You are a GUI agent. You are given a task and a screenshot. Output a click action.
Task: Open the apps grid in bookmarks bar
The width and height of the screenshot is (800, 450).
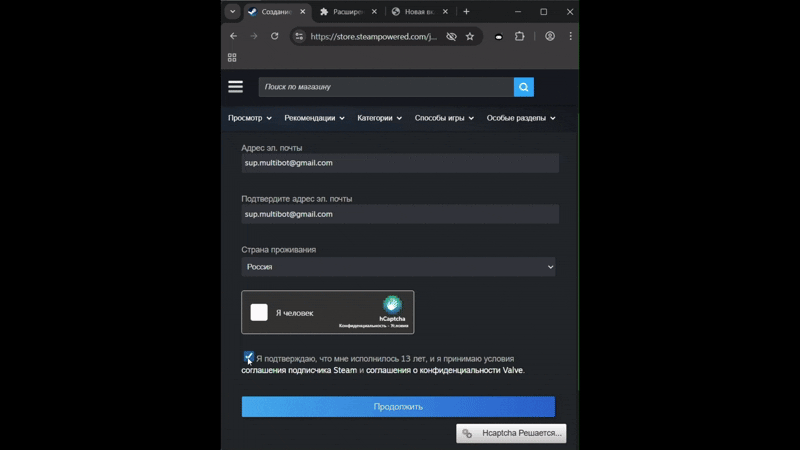232,58
